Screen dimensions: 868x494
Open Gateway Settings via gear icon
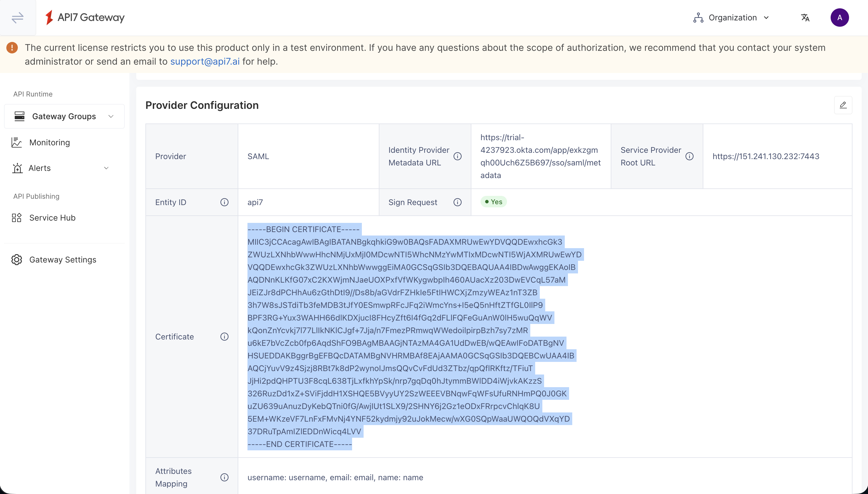point(17,260)
